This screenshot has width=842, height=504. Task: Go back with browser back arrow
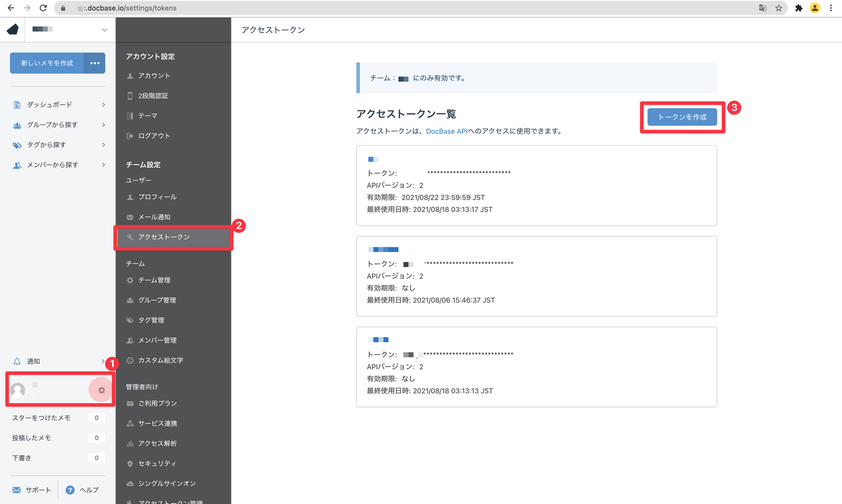11,8
